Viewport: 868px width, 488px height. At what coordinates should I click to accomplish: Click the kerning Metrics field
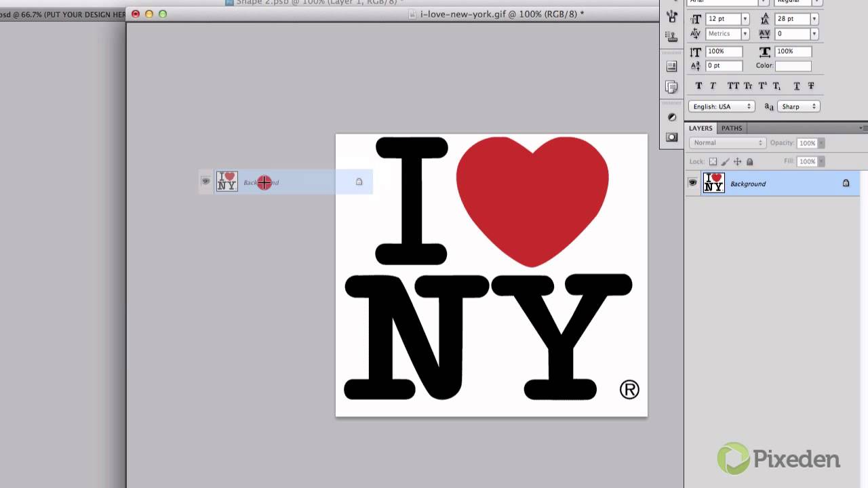[x=723, y=34]
